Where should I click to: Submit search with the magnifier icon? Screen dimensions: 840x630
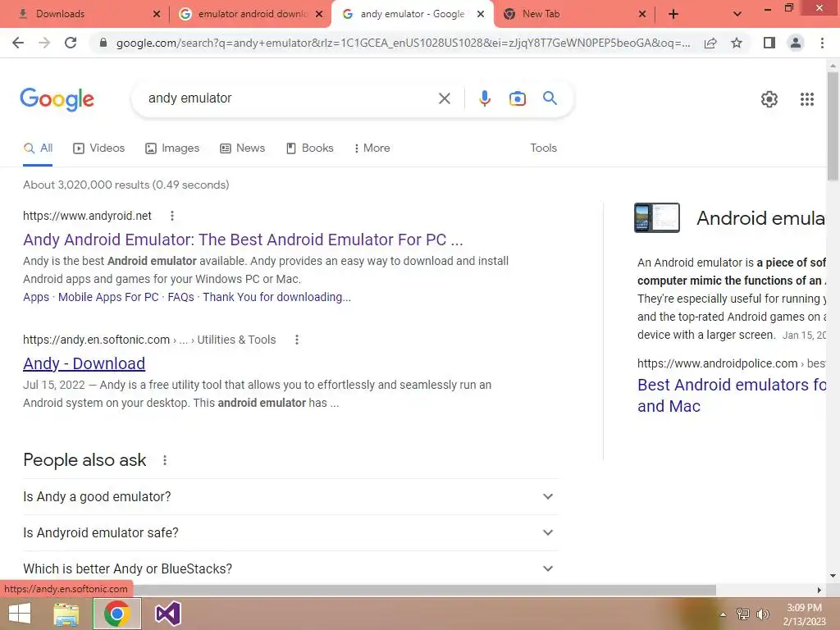(x=550, y=98)
